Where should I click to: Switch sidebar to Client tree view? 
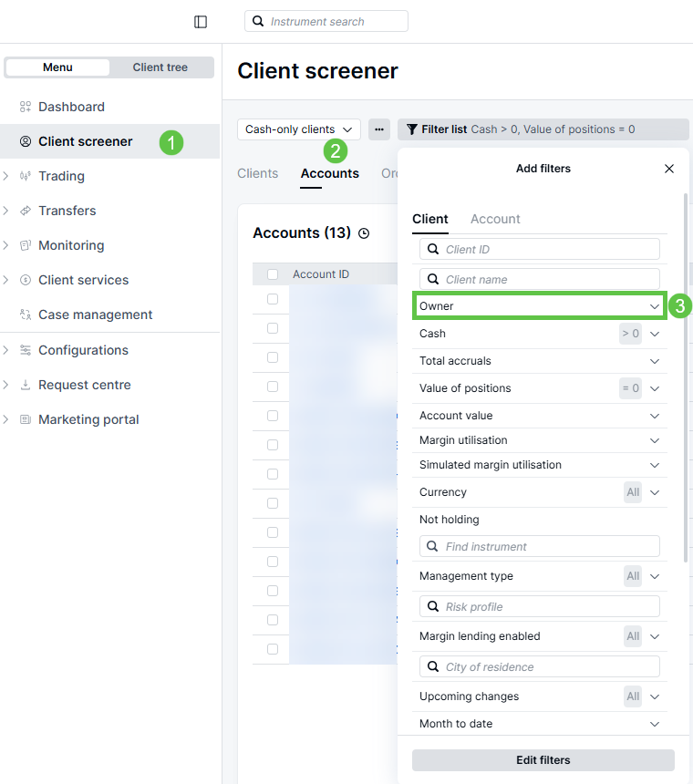pyautogui.click(x=160, y=67)
